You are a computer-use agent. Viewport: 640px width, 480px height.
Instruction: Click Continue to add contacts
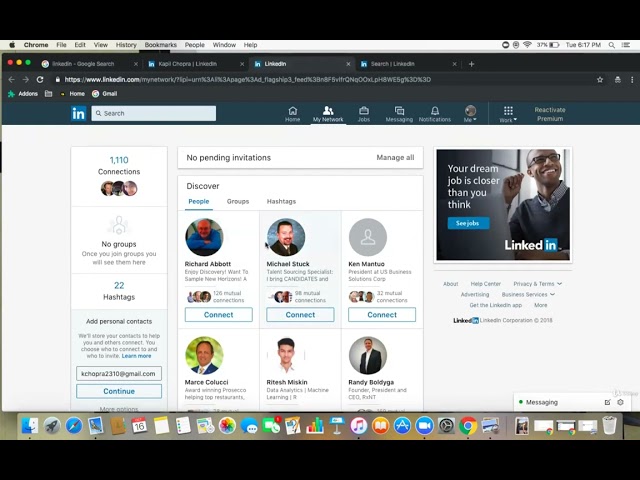119,391
